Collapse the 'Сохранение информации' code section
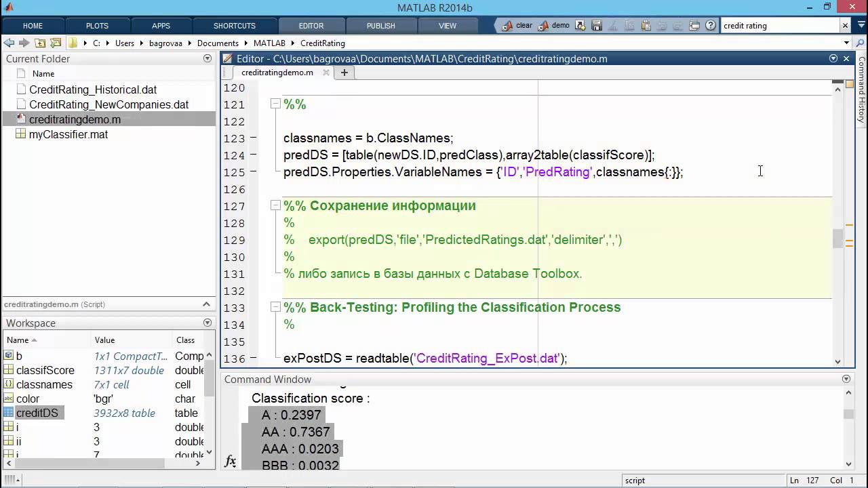 point(275,205)
